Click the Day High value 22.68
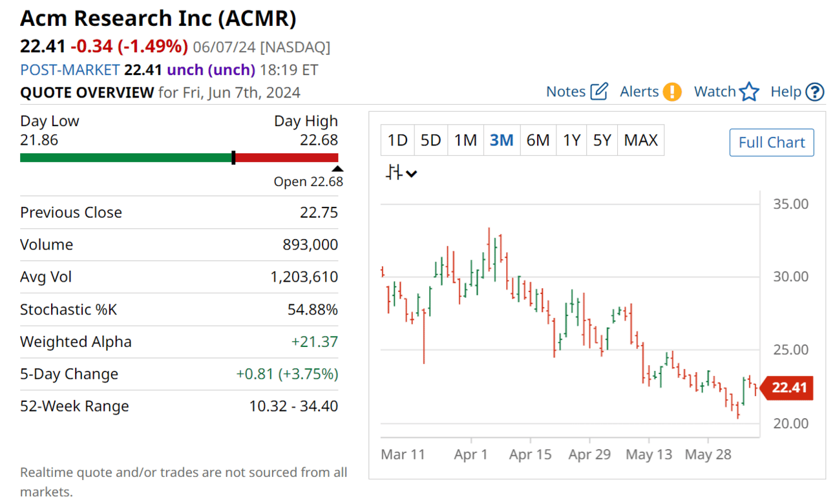 click(x=319, y=140)
